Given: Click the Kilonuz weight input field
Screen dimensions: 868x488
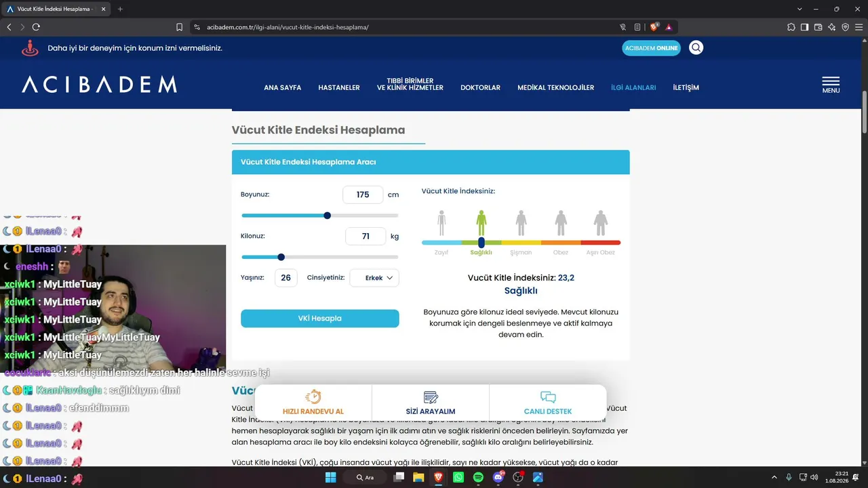Looking at the screenshot, I should tap(366, 237).
